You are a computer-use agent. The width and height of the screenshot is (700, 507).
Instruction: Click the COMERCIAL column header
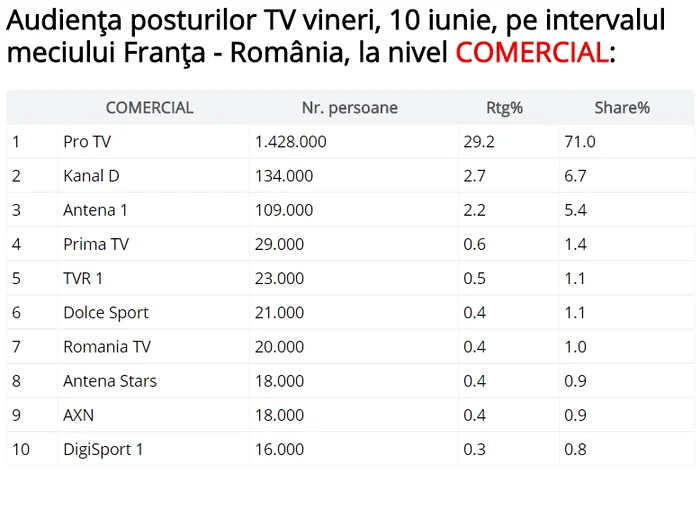(149, 108)
